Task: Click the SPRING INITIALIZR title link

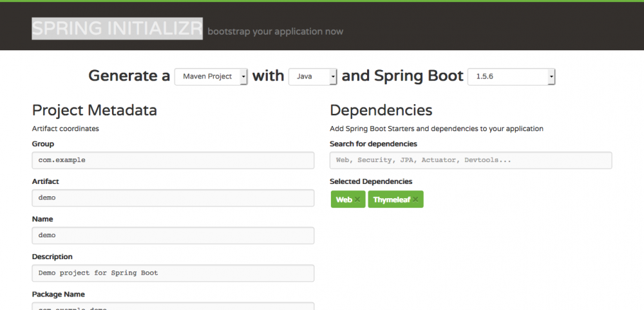Action: tap(117, 29)
